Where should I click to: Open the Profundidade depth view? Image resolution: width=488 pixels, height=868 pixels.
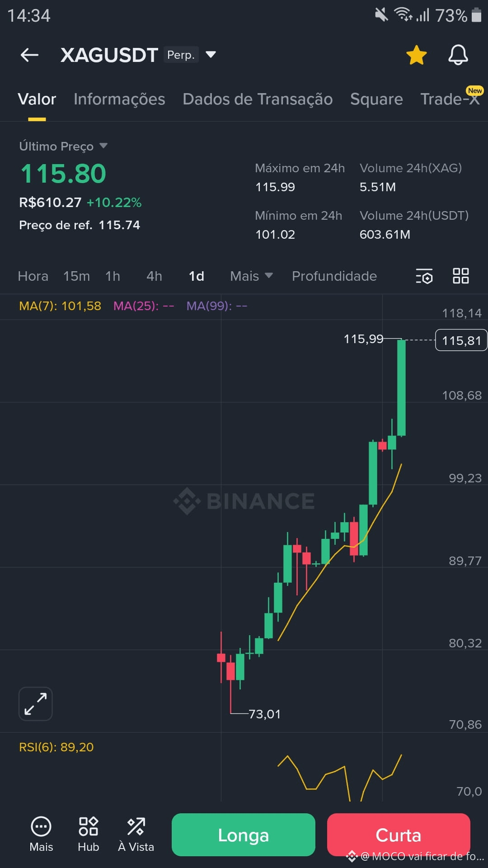(x=334, y=276)
